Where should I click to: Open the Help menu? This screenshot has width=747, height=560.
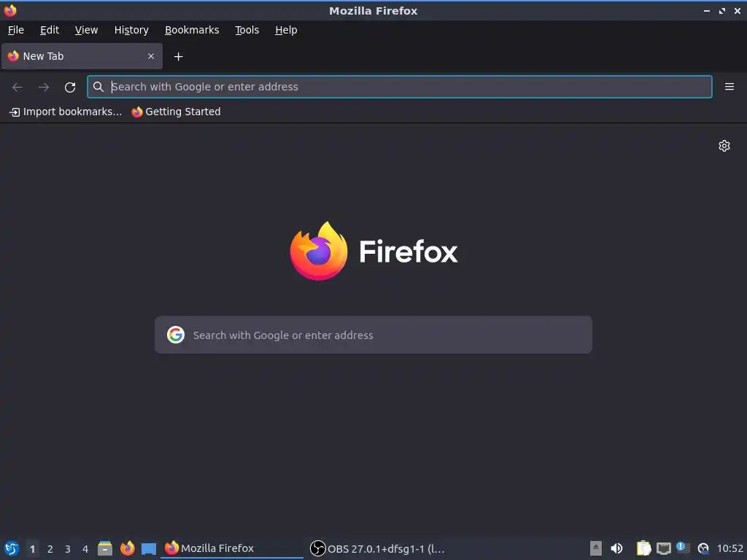click(286, 30)
